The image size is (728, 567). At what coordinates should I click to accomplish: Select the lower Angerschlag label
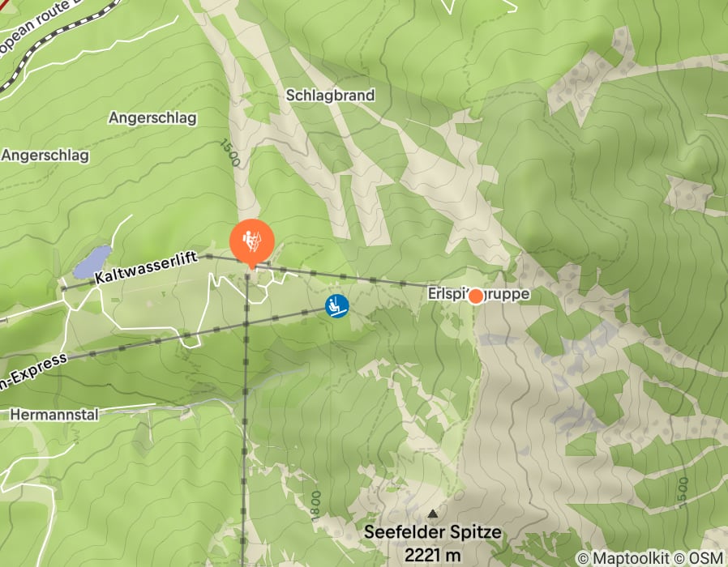[x=45, y=155]
